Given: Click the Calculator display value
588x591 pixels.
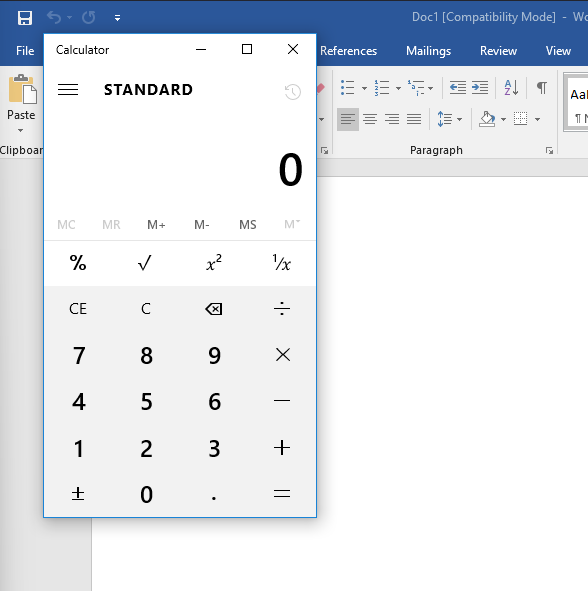Looking at the screenshot, I should click(290, 170).
